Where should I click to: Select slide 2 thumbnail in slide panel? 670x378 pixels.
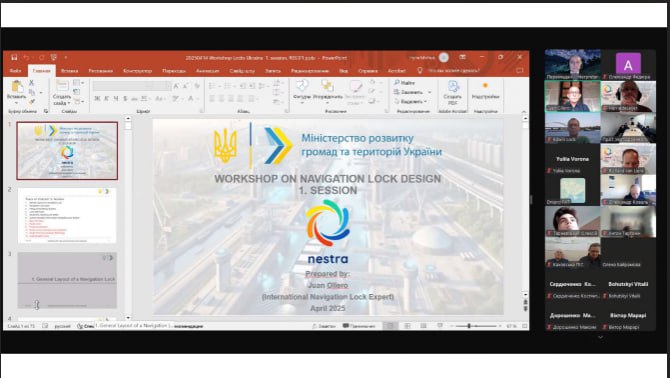(67, 216)
